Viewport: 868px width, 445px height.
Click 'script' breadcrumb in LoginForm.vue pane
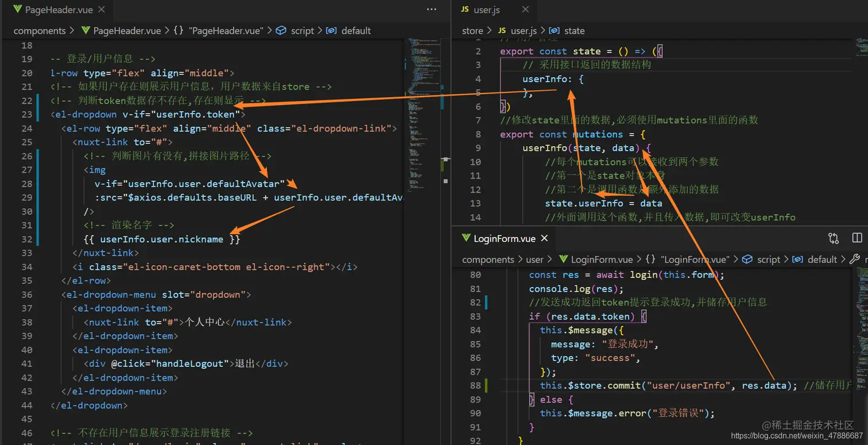pos(769,260)
